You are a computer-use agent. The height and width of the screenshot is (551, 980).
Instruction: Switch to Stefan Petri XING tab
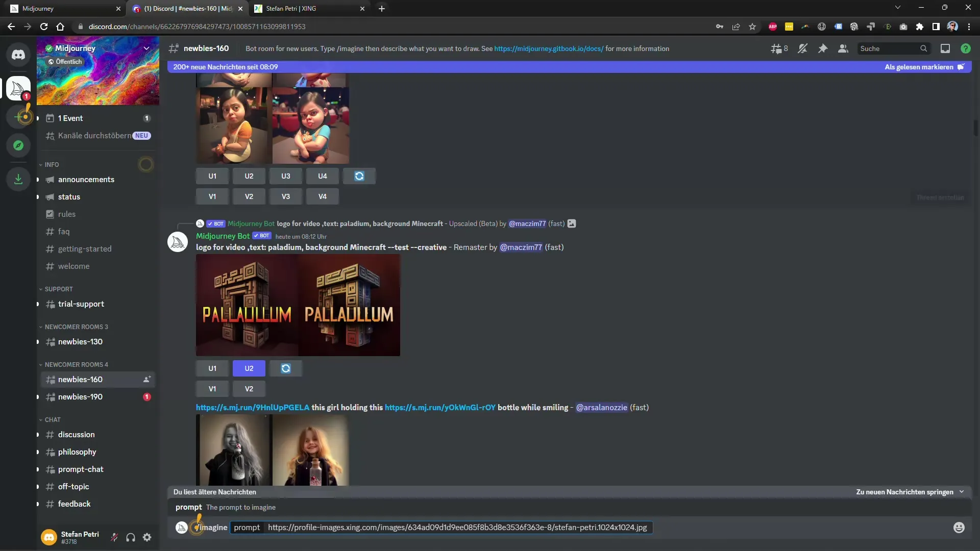click(x=310, y=8)
